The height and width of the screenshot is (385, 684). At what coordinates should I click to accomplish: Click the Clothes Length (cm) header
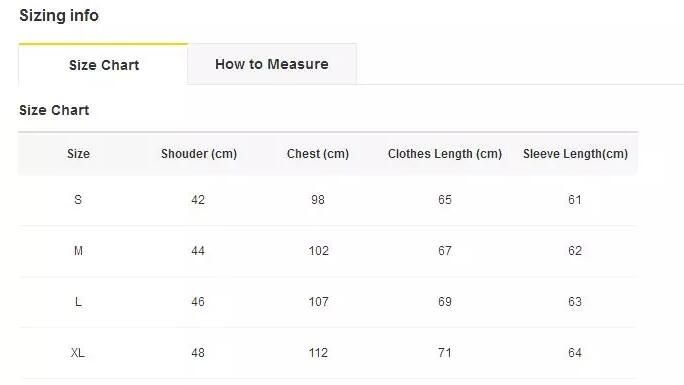coord(445,154)
